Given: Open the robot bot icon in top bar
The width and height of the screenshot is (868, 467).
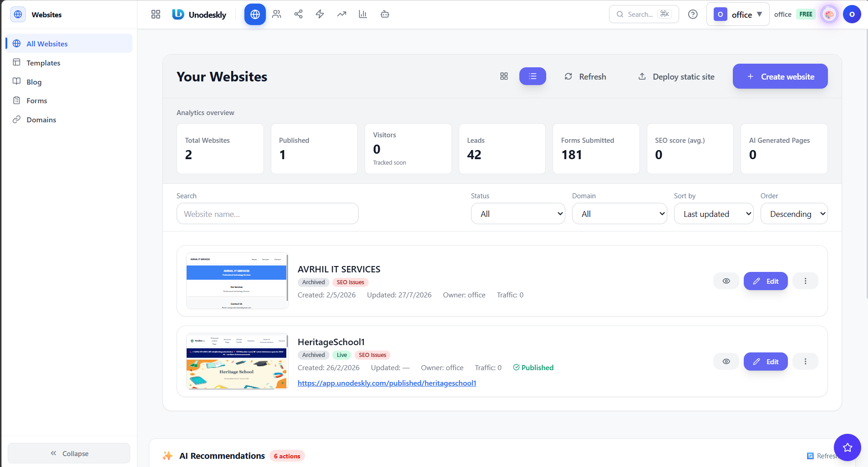Looking at the screenshot, I should click(x=385, y=15).
